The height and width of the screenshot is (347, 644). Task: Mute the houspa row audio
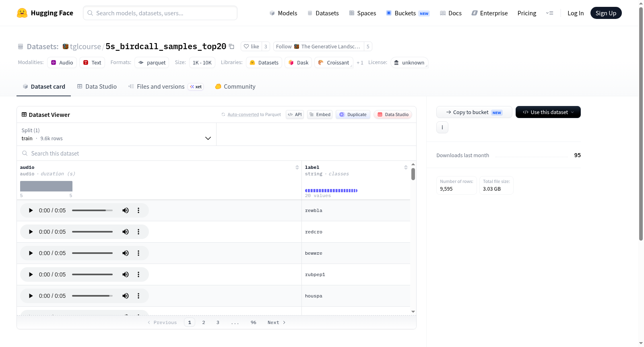click(126, 296)
